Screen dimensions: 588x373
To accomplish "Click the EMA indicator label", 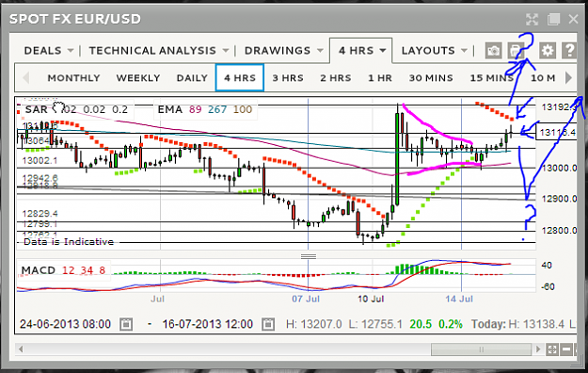I will pos(170,109).
